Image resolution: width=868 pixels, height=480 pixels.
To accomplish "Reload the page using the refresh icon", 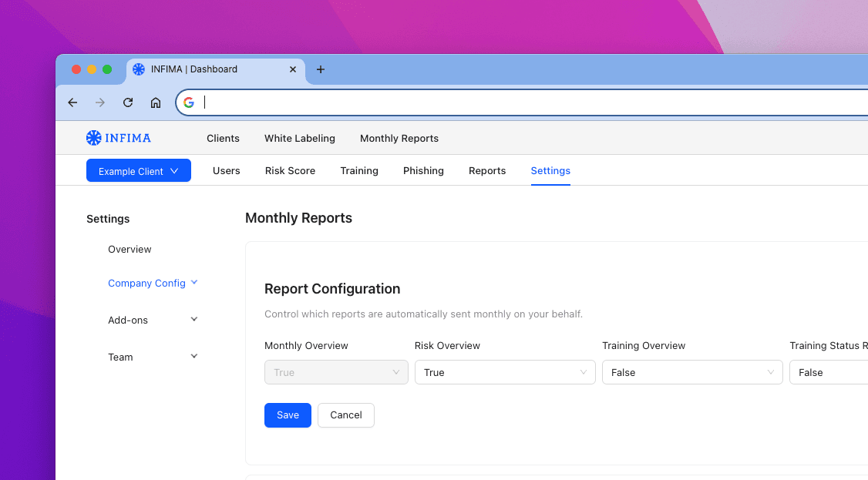I will tap(128, 102).
